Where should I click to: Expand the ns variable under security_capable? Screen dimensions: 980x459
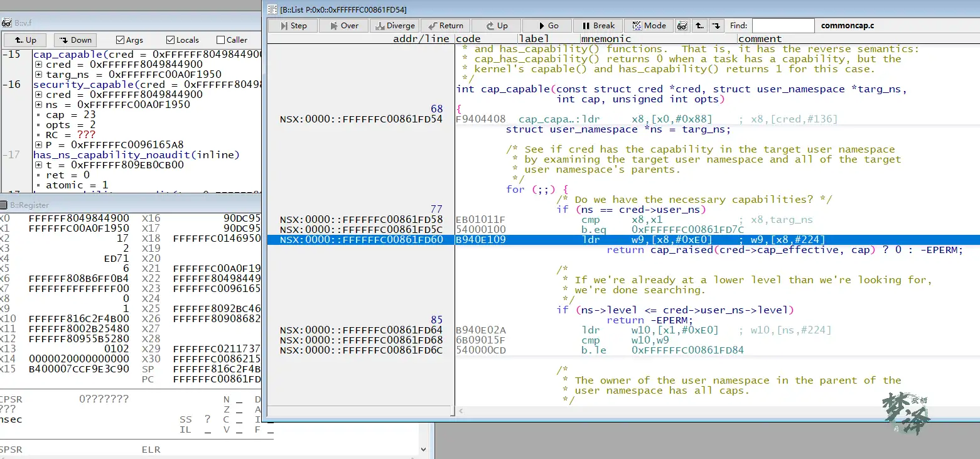[39, 105]
